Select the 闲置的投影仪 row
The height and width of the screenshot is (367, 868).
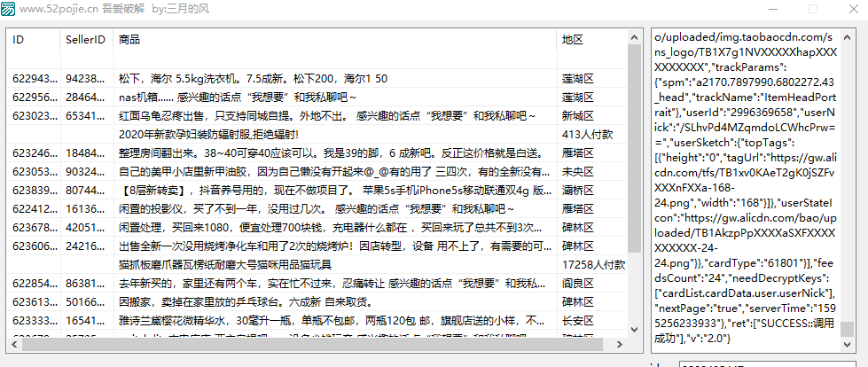tap(317, 209)
